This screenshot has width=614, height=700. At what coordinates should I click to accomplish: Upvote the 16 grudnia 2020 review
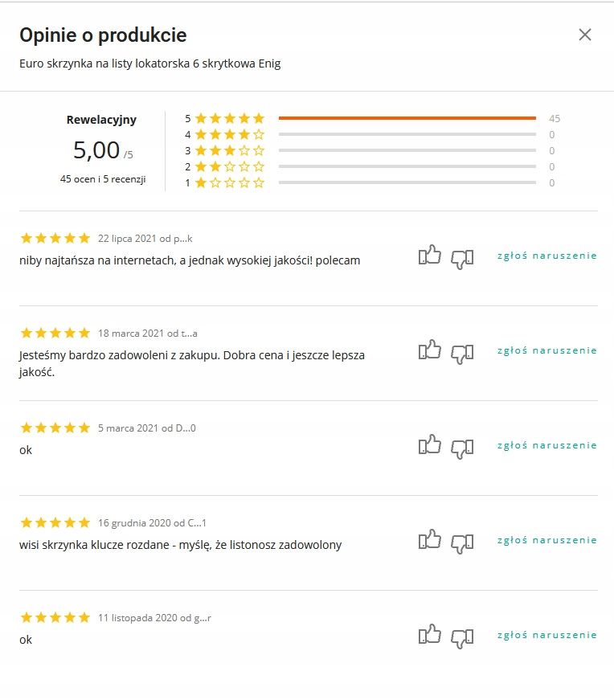(x=430, y=540)
